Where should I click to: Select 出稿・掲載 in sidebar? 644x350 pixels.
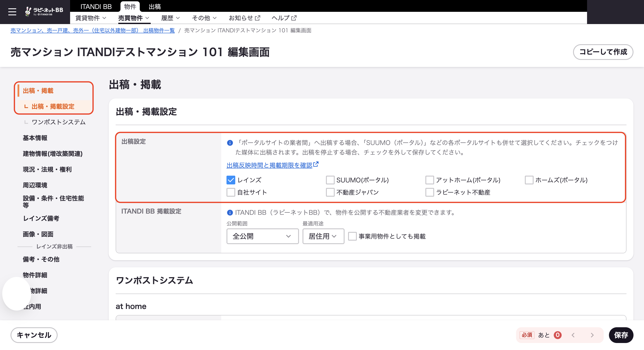coord(38,91)
